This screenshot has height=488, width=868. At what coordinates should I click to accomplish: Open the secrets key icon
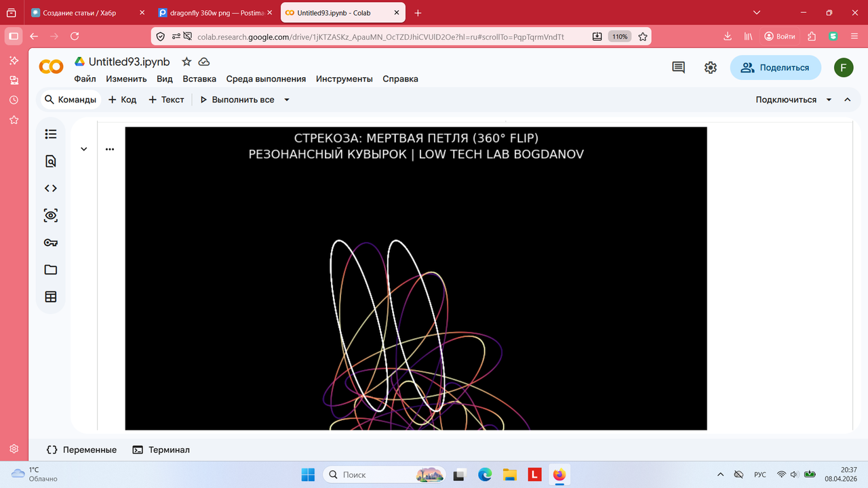[x=51, y=243]
